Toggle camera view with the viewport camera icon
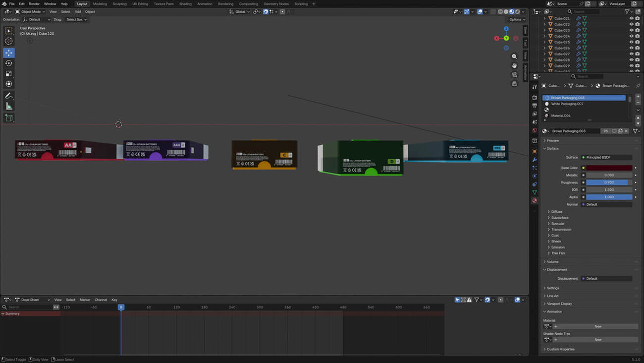Screen dimensions: 644x363 click(x=514, y=75)
